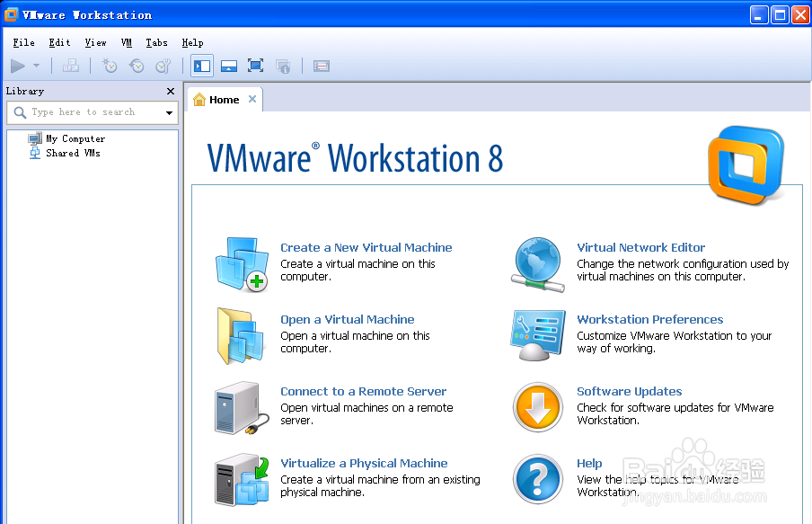This screenshot has height=524, width=812.
Task: Click the house icon on Home tab
Action: click(199, 100)
